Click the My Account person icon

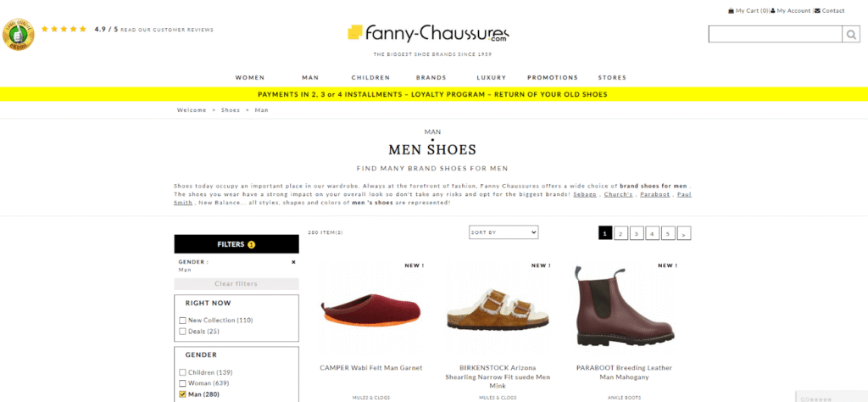773,10
